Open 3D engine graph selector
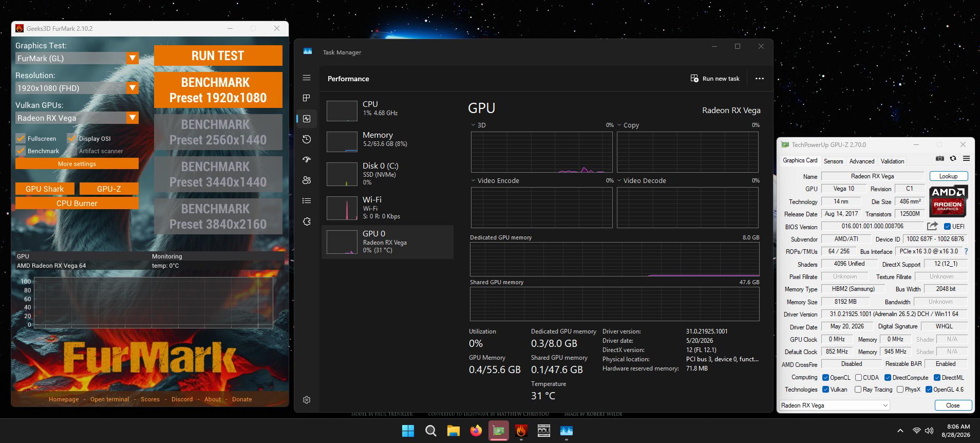980x443 pixels. tap(478, 125)
